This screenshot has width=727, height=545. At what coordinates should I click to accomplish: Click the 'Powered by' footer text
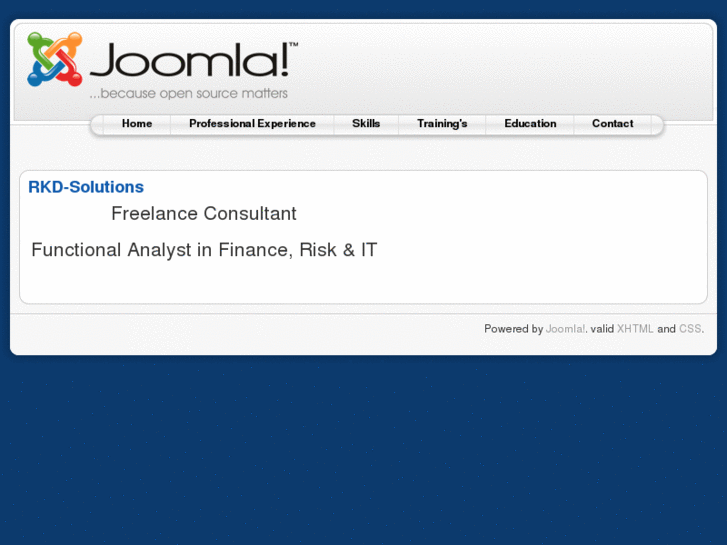[513, 329]
